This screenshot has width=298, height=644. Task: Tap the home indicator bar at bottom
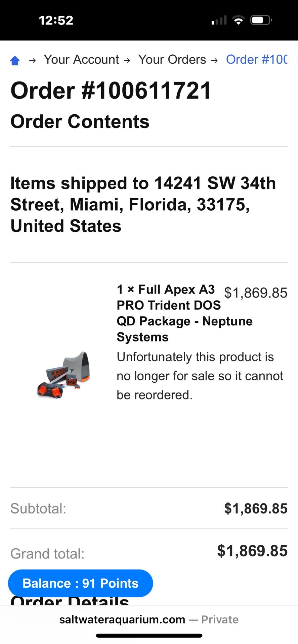[x=149, y=636]
